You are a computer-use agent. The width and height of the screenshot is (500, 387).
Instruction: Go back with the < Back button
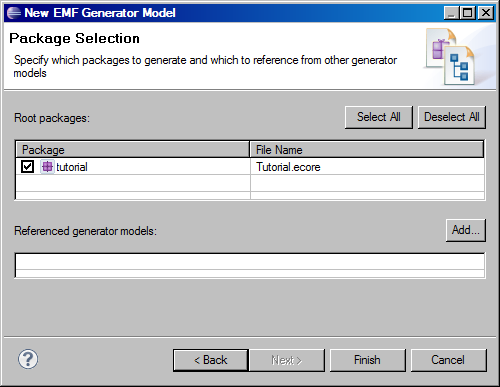pyautogui.click(x=211, y=360)
